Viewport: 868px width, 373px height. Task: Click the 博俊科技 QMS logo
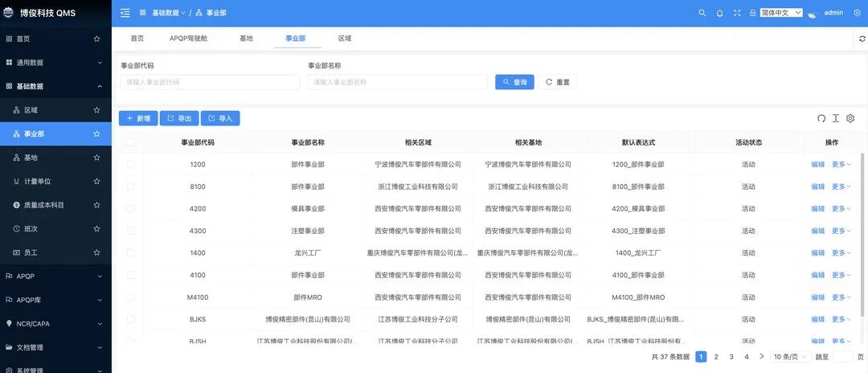pos(8,13)
